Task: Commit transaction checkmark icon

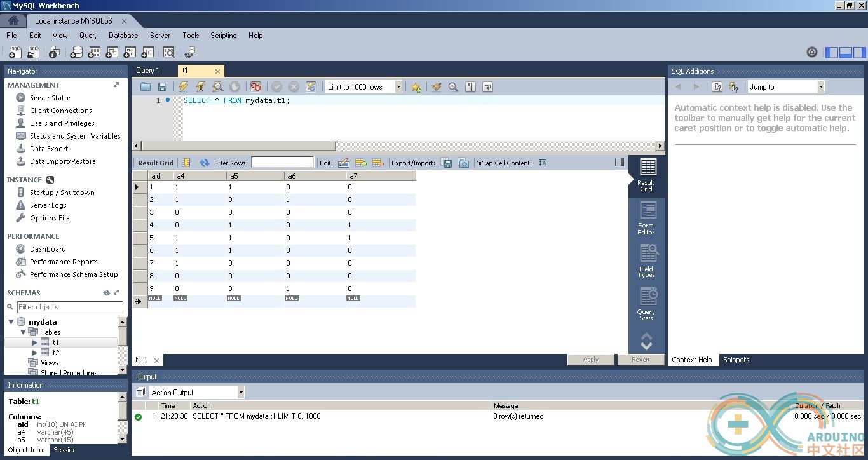Action: click(x=276, y=87)
